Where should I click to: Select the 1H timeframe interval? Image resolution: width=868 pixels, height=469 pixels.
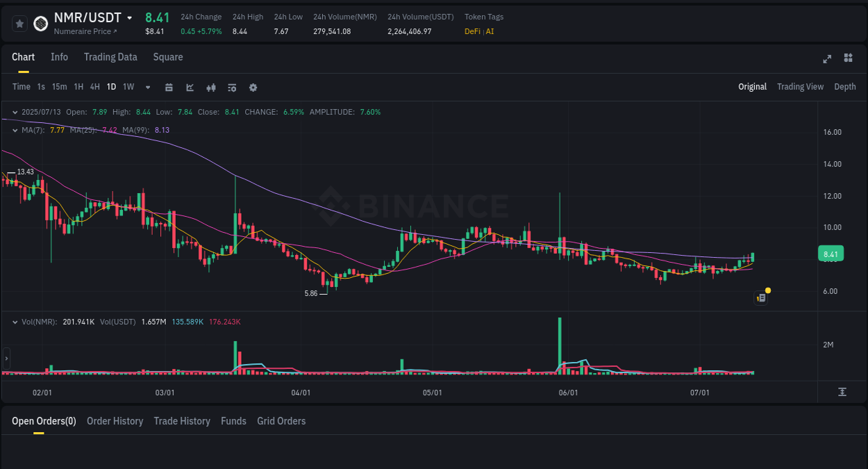[x=77, y=87]
